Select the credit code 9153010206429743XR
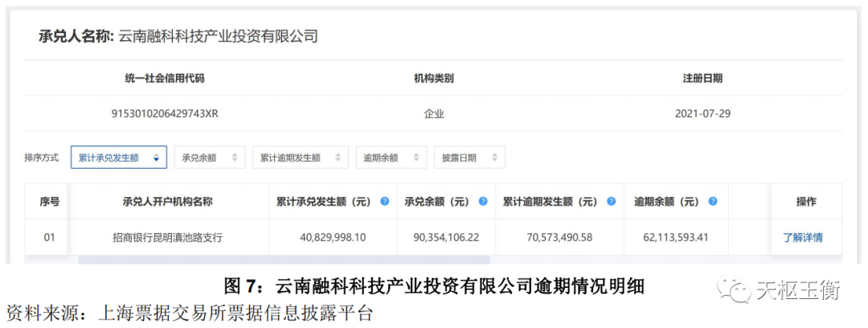 coord(165,113)
